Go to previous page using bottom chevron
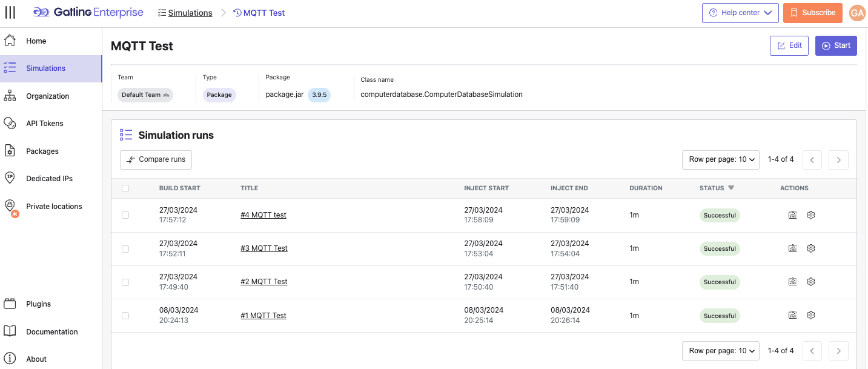The height and width of the screenshot is (369, 868). pyautogui.click(x=812, y=351)
